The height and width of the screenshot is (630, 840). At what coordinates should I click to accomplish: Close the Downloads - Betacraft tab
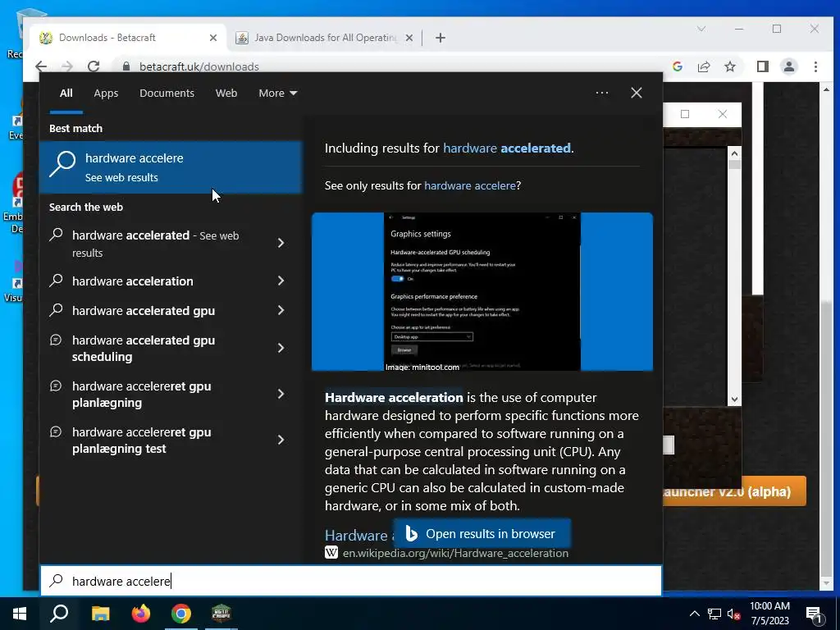click(213, 38)
